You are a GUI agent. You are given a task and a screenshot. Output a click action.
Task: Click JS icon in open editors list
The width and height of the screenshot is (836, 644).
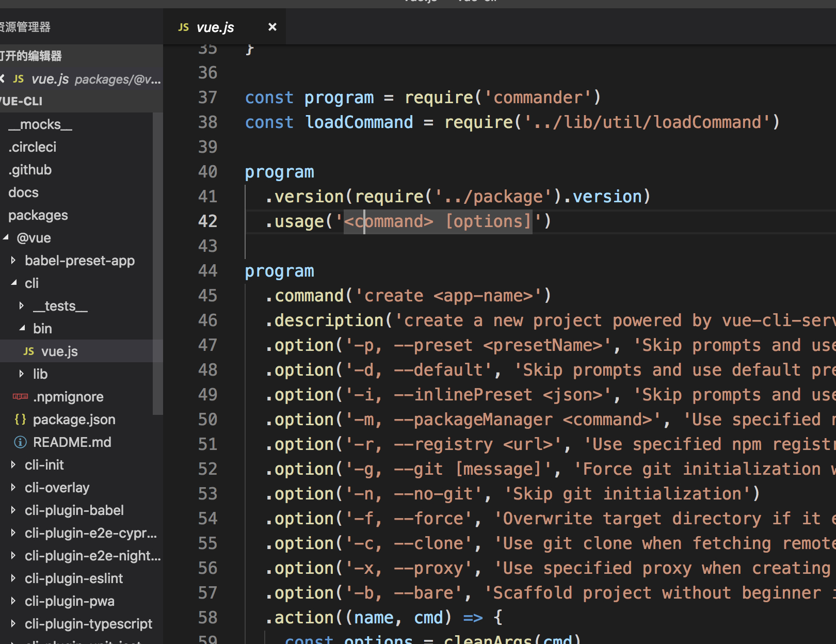tap(19, 79)
